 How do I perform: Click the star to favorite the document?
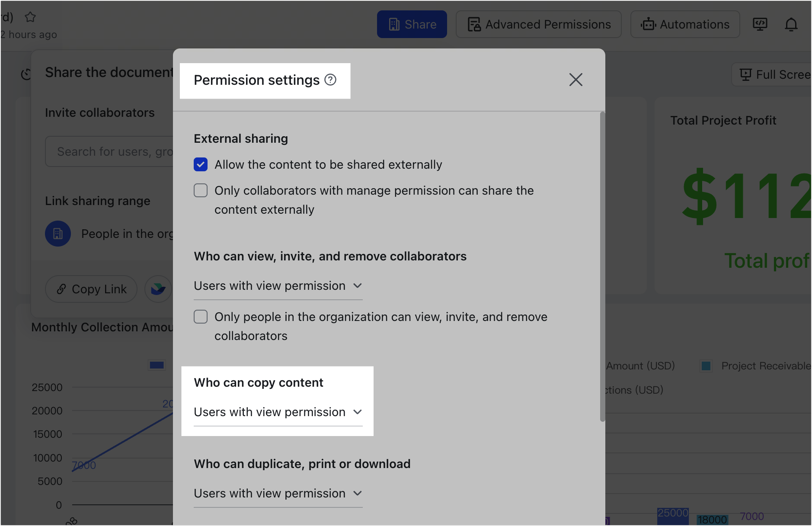click(x=30, y=16)
